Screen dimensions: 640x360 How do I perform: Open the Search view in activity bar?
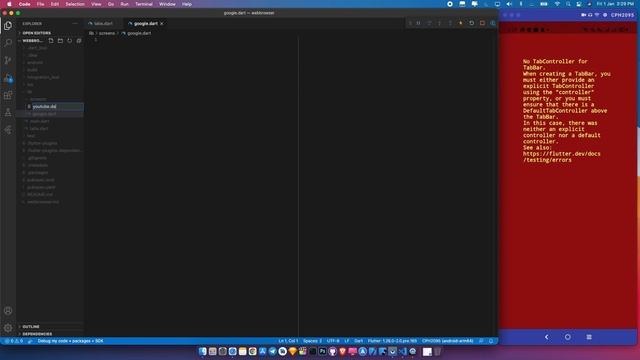[8, 42]
